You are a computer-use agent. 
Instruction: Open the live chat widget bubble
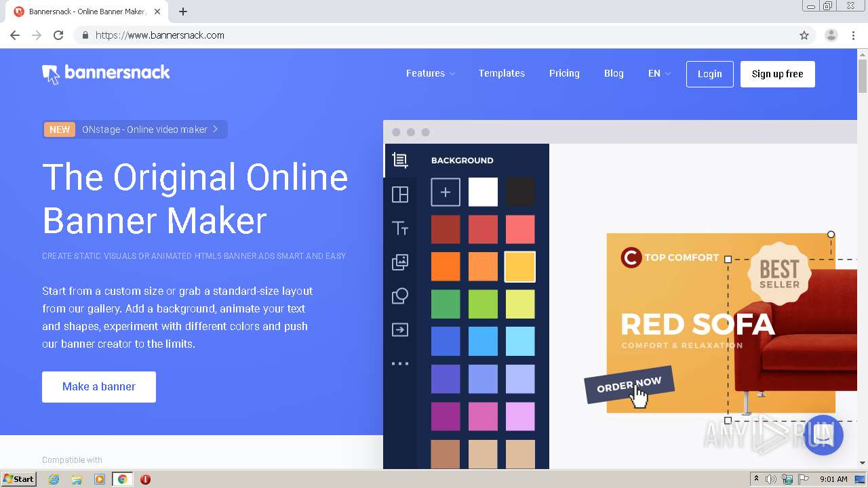(x=823, y=435)
